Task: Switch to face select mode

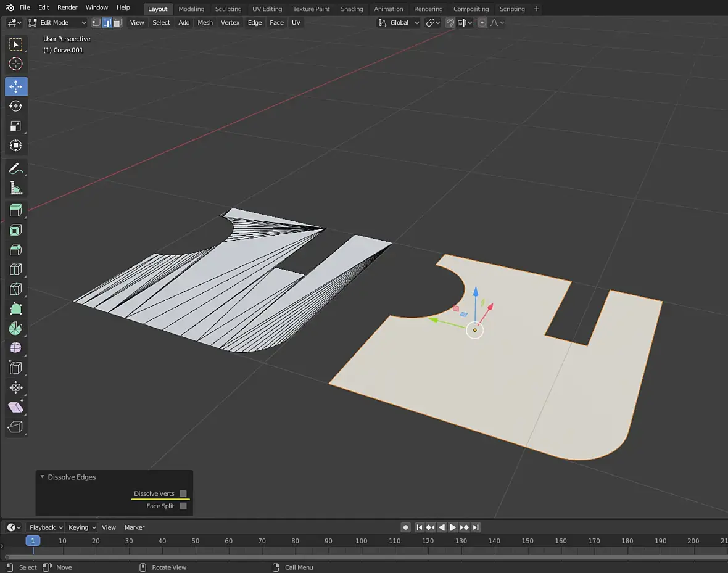Action: coord(117,23)
